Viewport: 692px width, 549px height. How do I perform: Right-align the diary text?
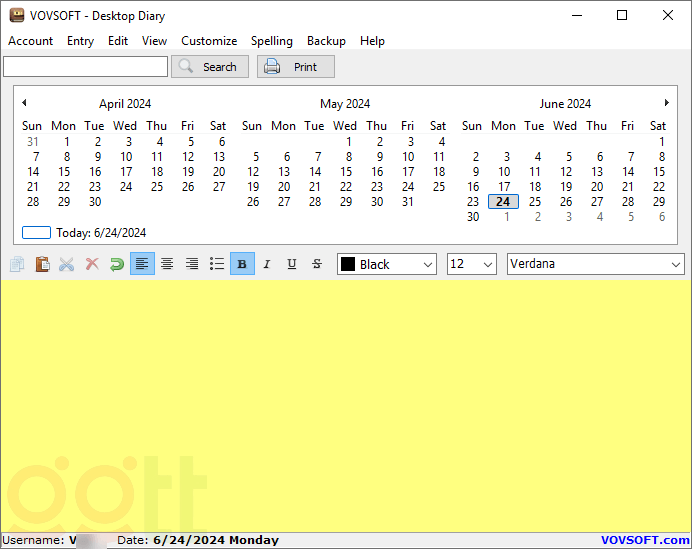click(x=192, y=264)
